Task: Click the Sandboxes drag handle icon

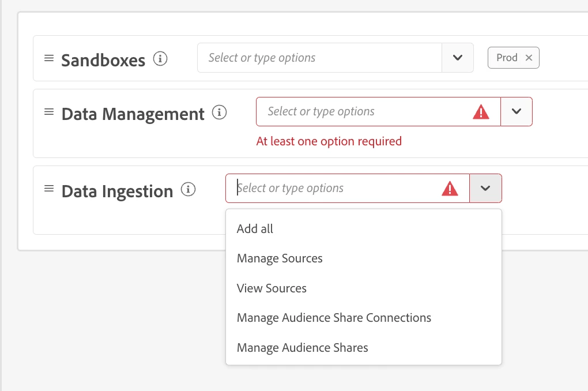Action: [49, 58]
